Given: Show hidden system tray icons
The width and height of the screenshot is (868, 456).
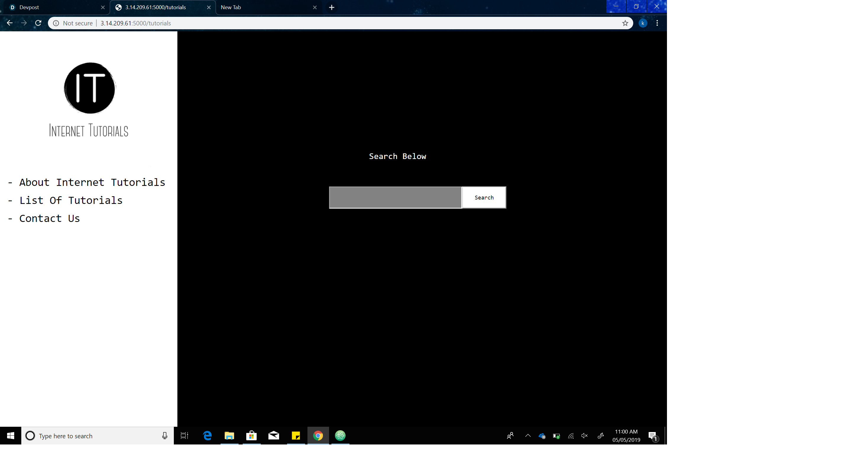Looking at the screenshot, I should [528, 435].
